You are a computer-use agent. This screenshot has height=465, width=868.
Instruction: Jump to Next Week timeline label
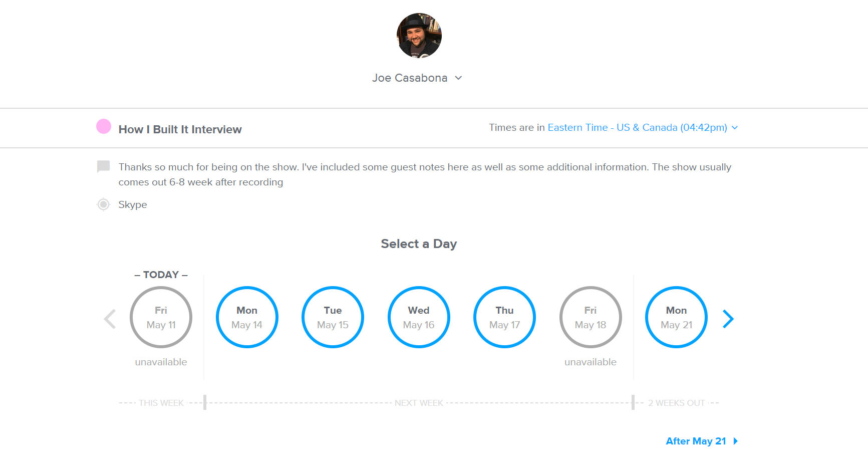pyautogui.click(x=419, y=403)
